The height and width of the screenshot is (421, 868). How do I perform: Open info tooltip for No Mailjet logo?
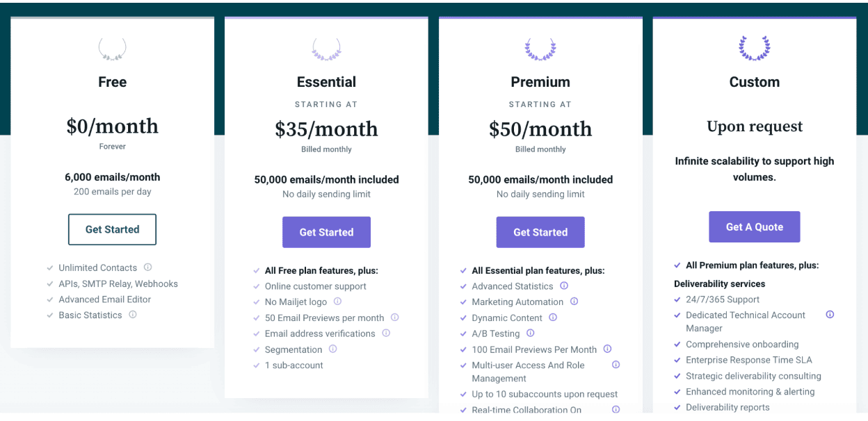[x=337, y=302]
